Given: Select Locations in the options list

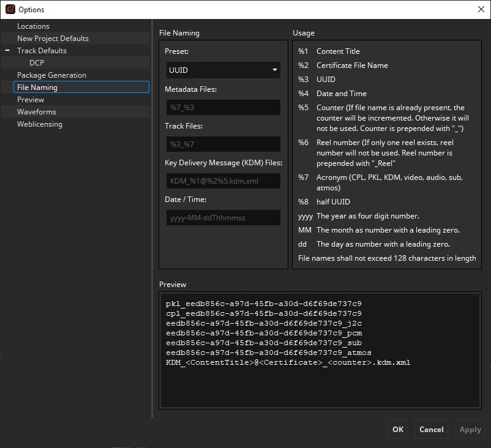Looking at the screenshot, I should tap(33, 26).
